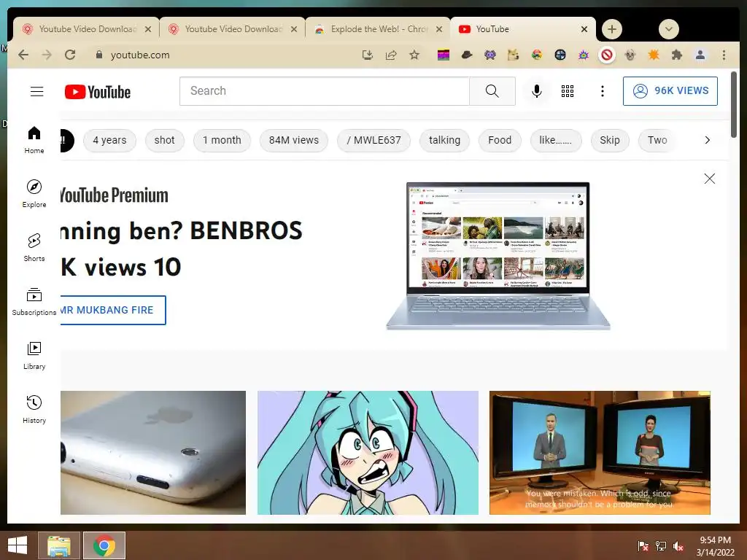Click Chrome icon in taskbar
747x560 pixels.
pyautogui.click(x=104, y=545)
